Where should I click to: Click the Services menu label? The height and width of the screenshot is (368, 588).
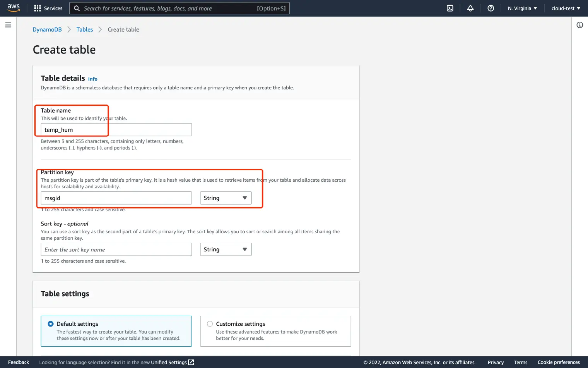click(x=53, y=8)
